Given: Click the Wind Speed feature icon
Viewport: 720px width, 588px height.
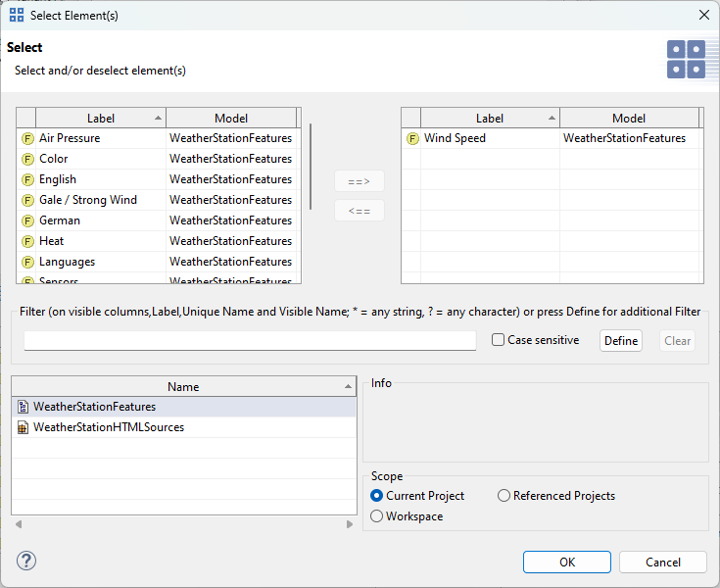Looking at the screenshot, I should 412,138.
